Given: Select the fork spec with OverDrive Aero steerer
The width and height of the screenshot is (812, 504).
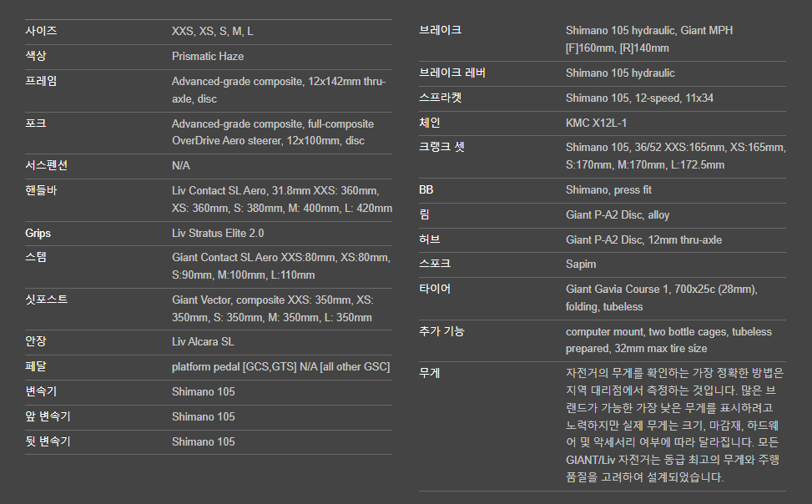Looking at the screenshot, I should 273,133.
